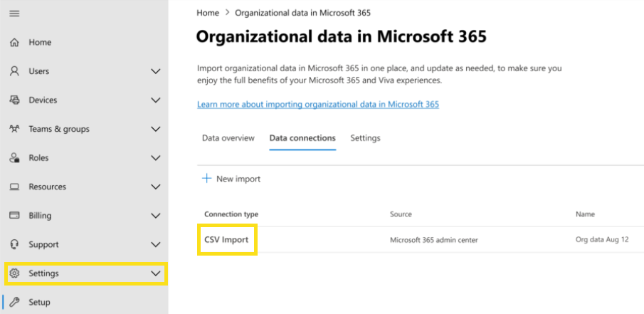Viewport: 644px width, 314px height.
Task: Switch to the Settings tab
Action: tap(365, 138)
